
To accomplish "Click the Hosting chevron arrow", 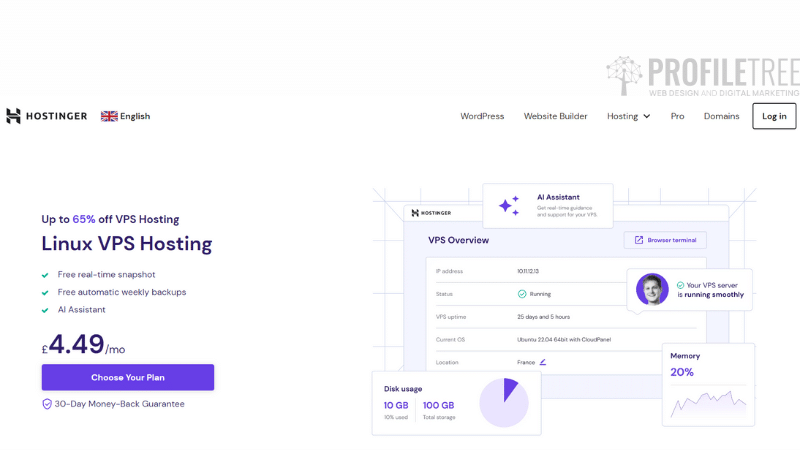I will click(x=647, y=116).
